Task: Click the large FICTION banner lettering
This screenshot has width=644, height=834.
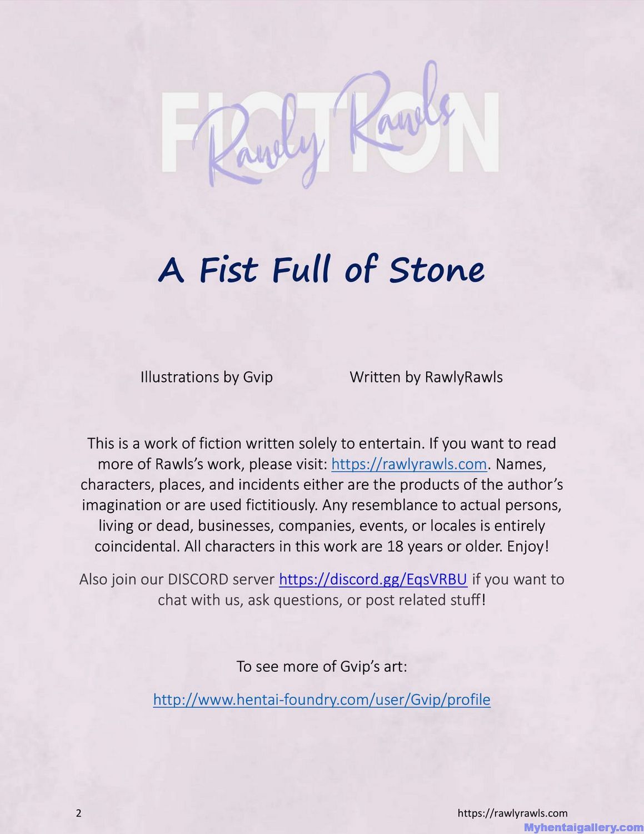Action: pos(330,132)
